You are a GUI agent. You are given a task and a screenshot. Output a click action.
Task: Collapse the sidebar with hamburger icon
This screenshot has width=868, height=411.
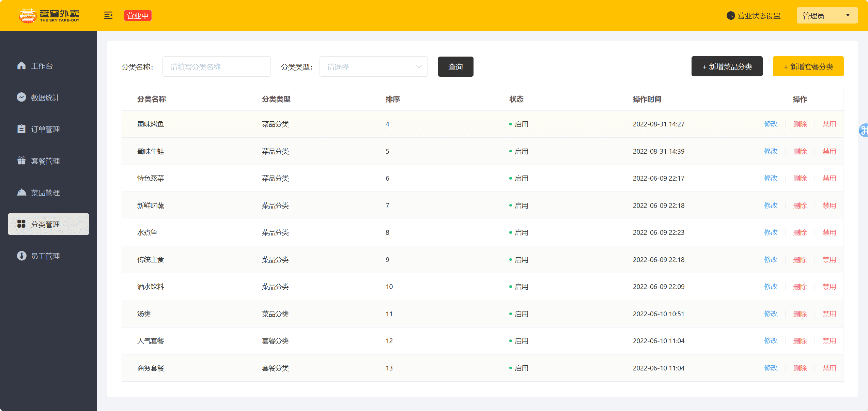click(x=108, y=15)
